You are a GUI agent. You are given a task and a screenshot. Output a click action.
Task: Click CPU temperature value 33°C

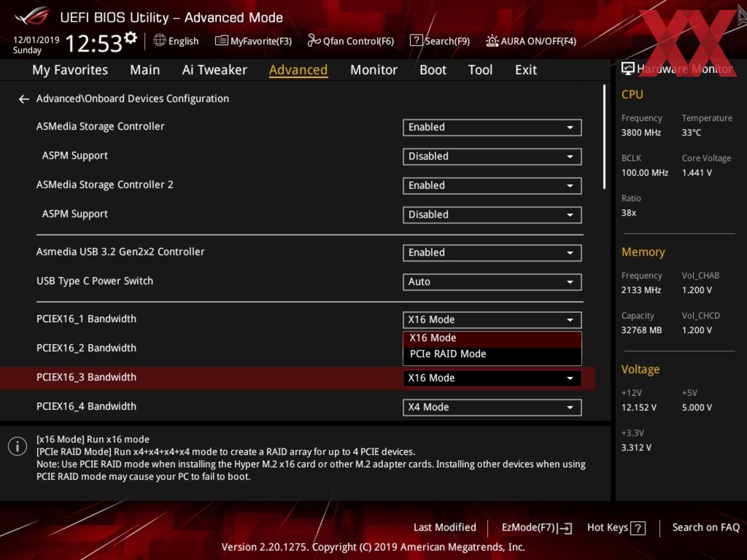pos(692,133)
